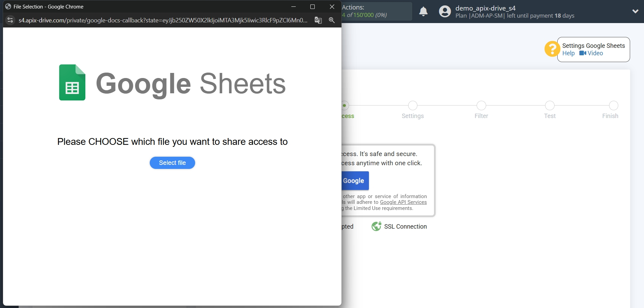Click the translate page icon

click(x=318, y=20)
